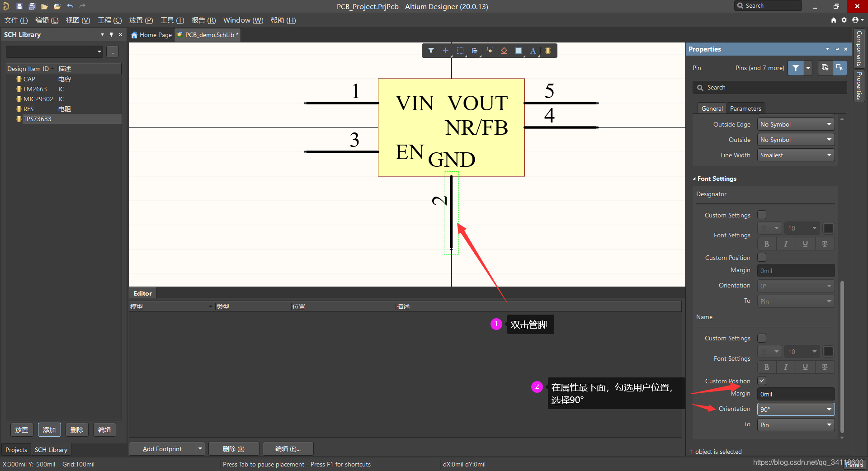Open the 放置 (P) menu
Image resolution: width=868 pixels, height=471 pixels.
tap(141, 20)
